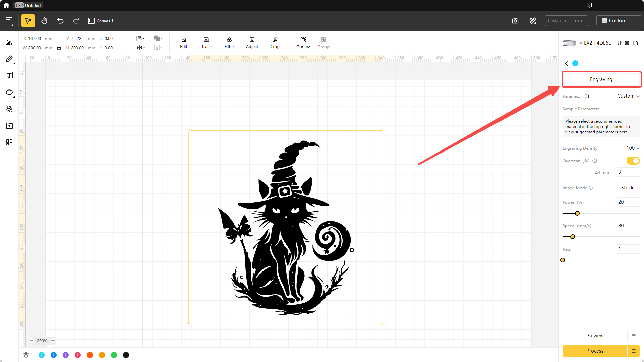The image size is (644, 362).
Task: Toggle Overscan on or off
Action: click(x=633, y=161)
